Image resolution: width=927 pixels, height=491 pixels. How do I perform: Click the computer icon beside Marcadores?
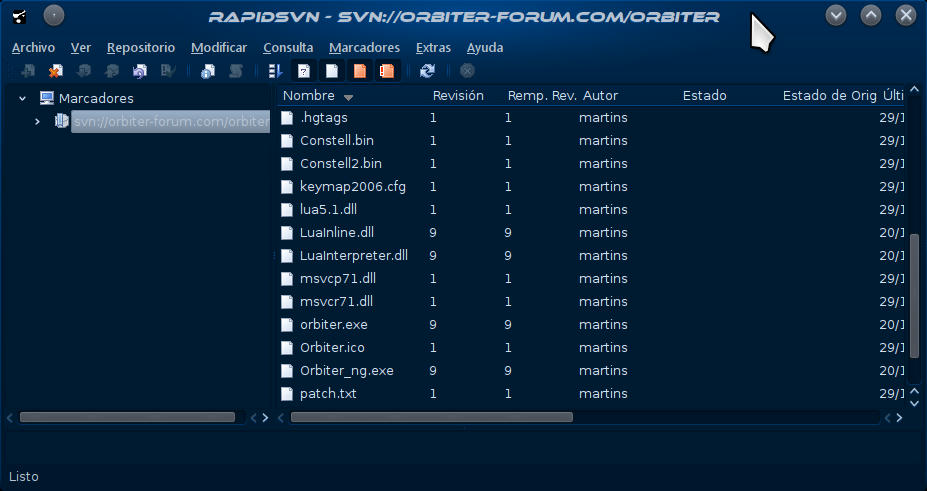[x=47, y=98]
